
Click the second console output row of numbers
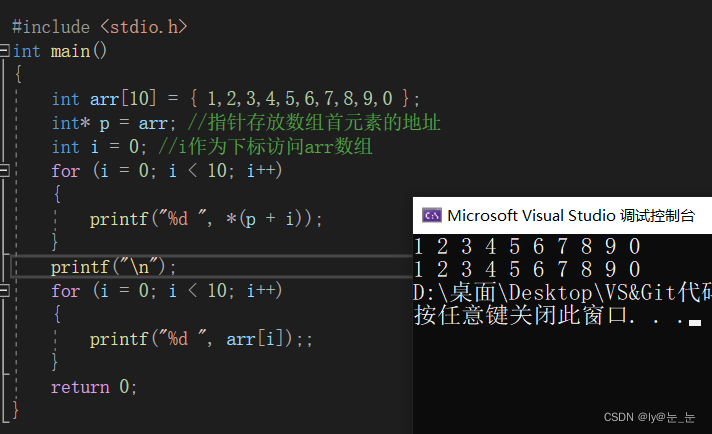(527, 269)
